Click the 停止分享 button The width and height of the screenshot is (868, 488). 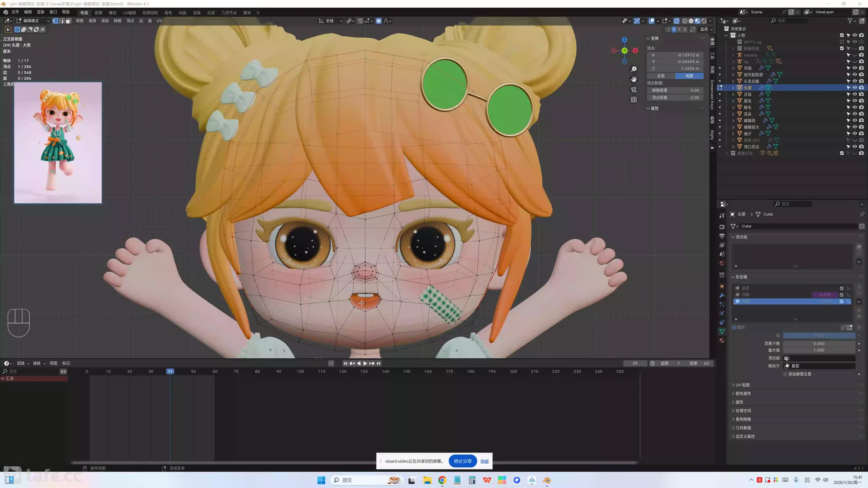[x=462, y=461]
